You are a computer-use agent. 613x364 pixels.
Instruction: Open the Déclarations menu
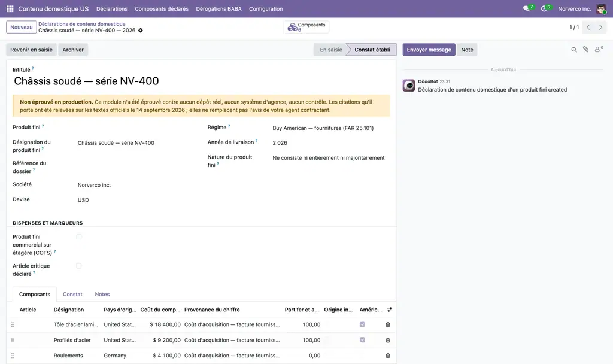pos(112,8)
